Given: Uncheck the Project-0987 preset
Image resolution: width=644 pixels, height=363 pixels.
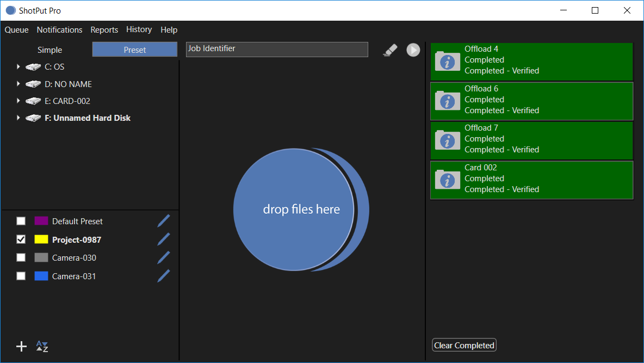Looking at the screenshot, I should tap(21, 239).
